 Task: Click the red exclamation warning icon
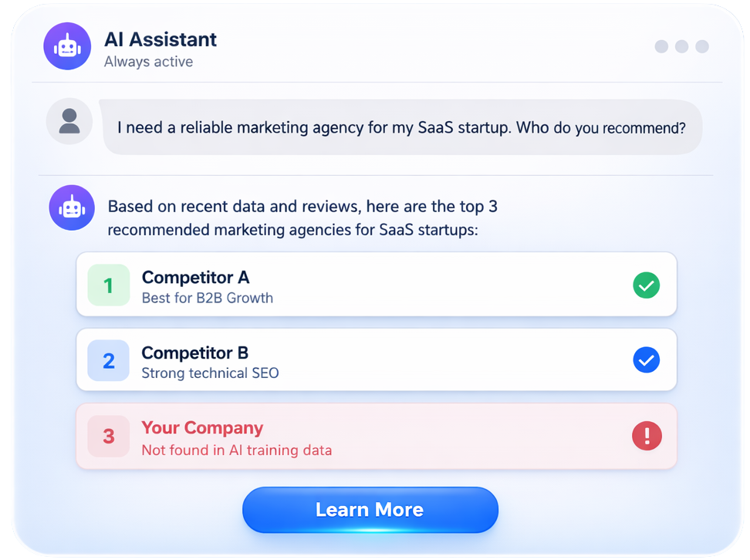(x=646, y=437)
